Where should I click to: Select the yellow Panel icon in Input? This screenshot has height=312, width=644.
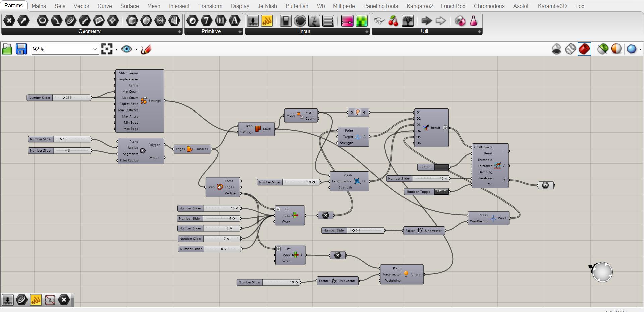click(267, 21)
